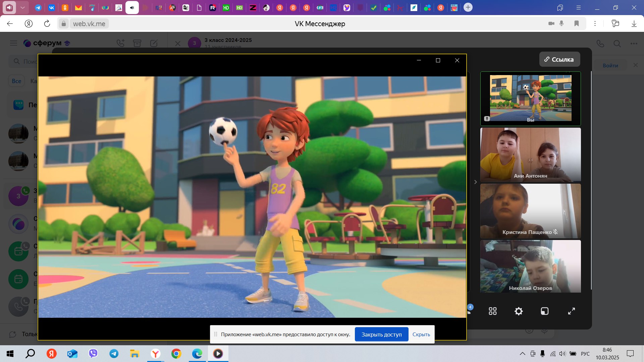The height and width of the screenshot is (362, 644).
Task: Select Ани Антонян video thumbnail
Action: (530, 155)
